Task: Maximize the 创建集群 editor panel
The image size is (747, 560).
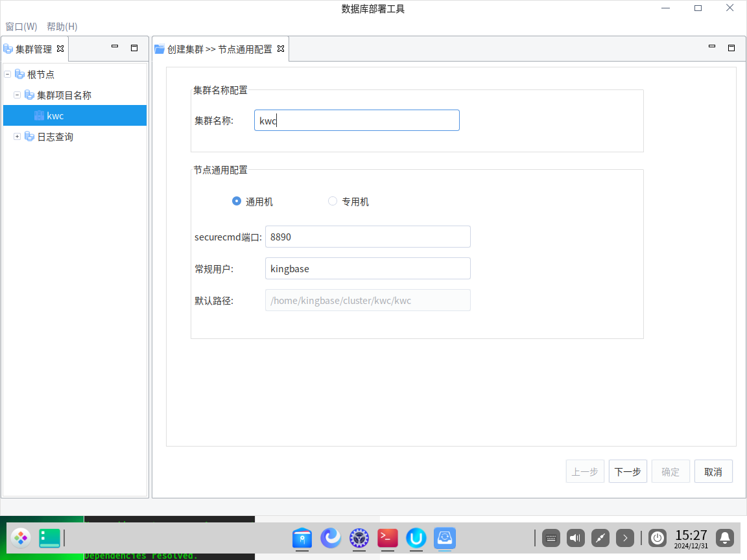Action: tap(731, 47)
